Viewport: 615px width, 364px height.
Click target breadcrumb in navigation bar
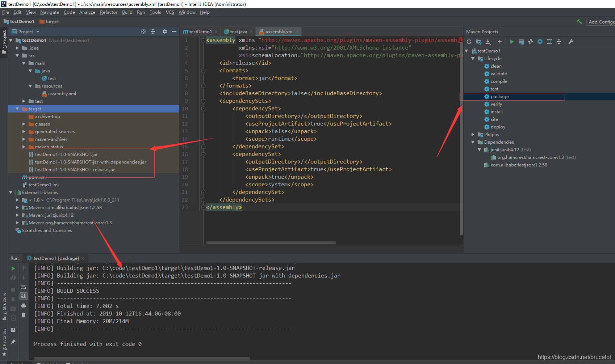point(49,22)
